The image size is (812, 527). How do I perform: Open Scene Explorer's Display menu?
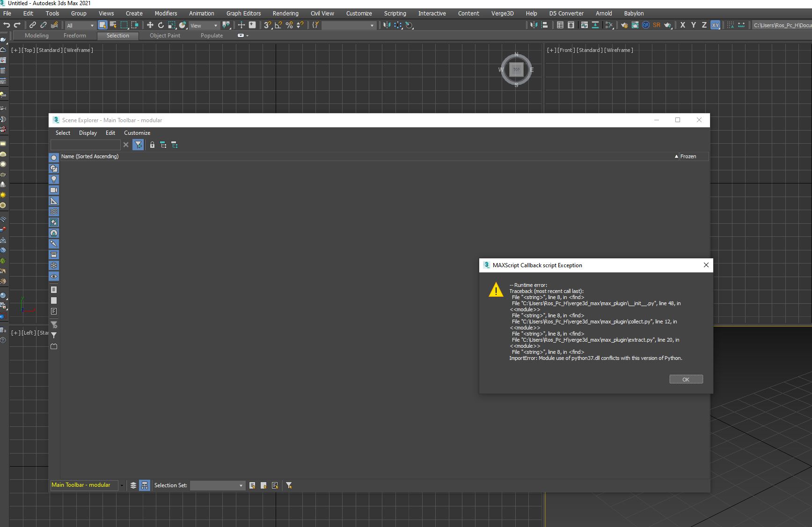pyautogui.click(x=88, y=133)
